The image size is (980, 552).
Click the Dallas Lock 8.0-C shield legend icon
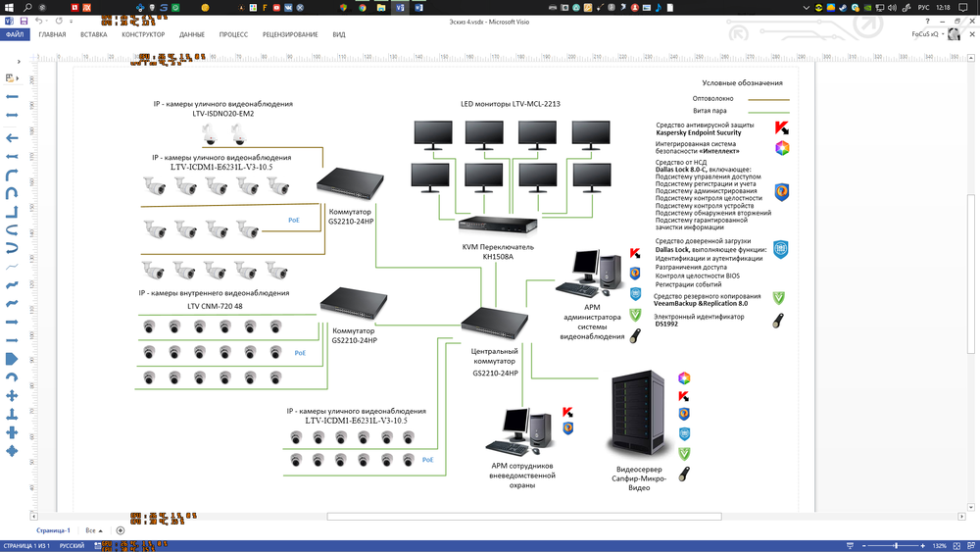pyautogui.click(x=781, y=192)
